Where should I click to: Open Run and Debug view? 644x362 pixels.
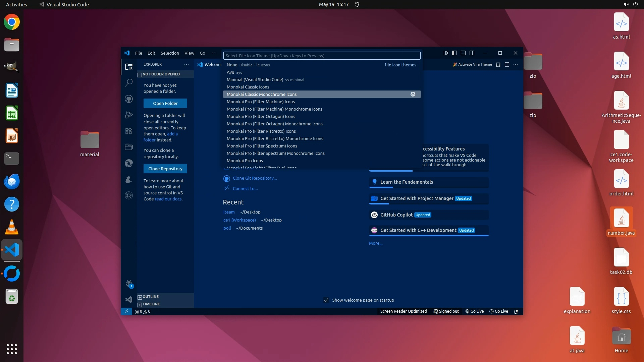click(129, 115)
